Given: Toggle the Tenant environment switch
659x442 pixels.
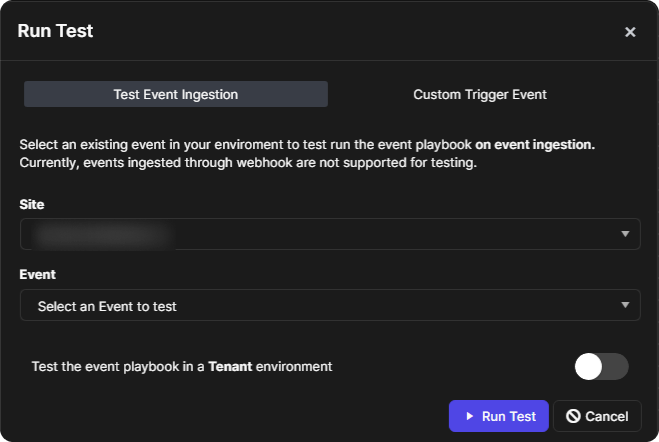Looking at the screenshot, I should pos(601,366).
